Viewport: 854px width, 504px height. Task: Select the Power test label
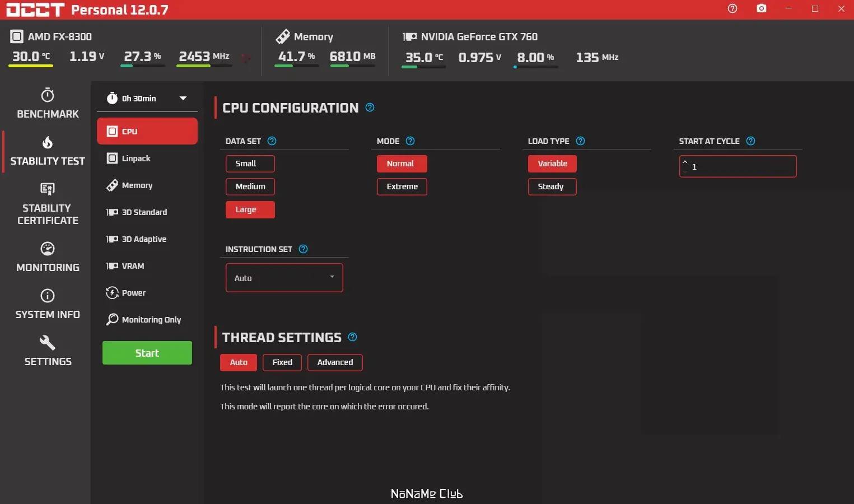pyautogui.click(x=134, y=293)
